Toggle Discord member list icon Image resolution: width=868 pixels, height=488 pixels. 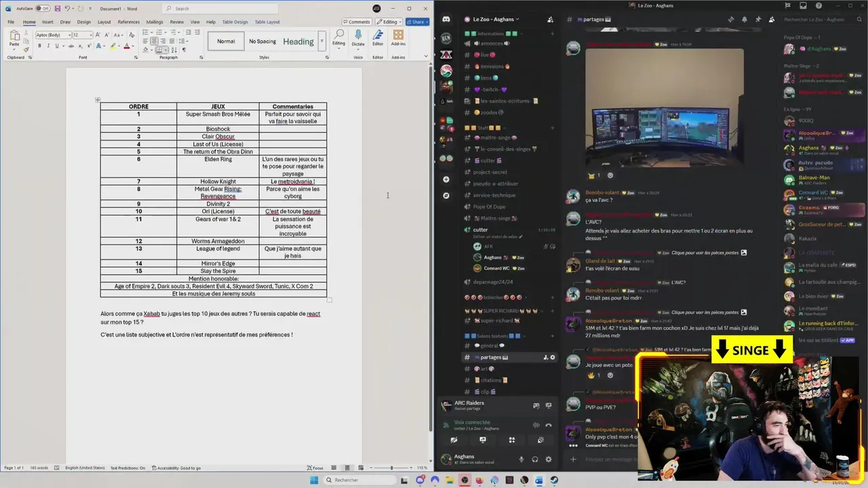(x=772, y=19)
